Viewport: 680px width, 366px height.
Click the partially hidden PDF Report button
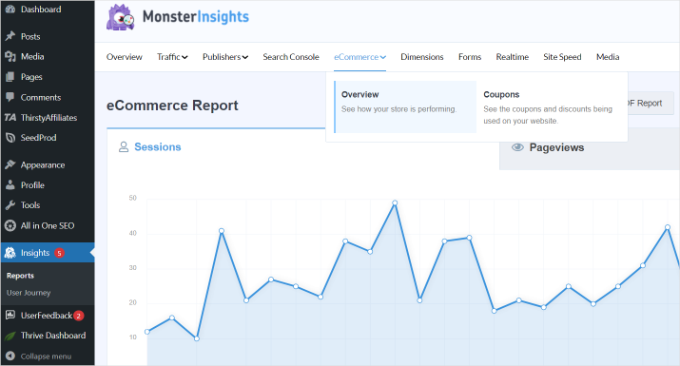tap(651, 103)
